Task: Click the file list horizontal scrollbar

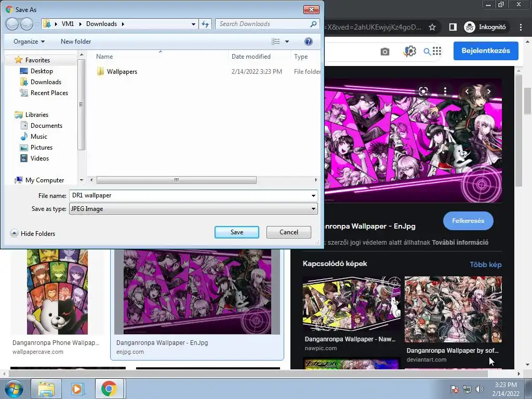Action: (177, 180)
